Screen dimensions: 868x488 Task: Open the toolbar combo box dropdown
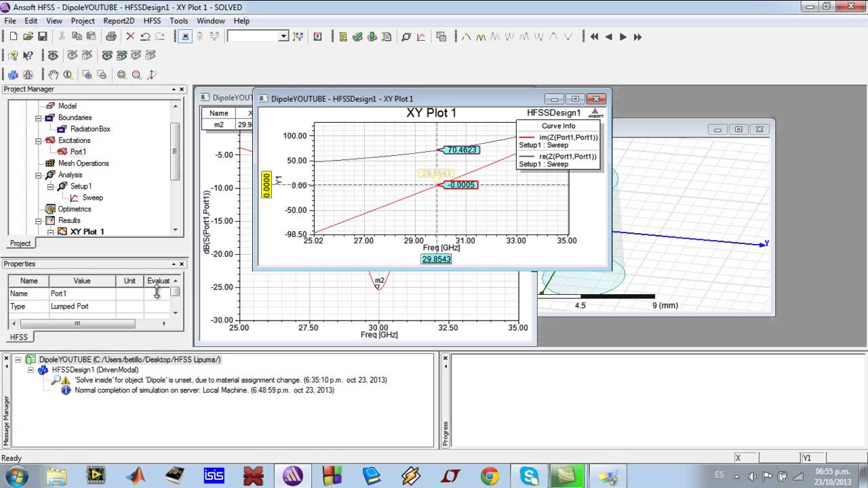click(283, 36)
